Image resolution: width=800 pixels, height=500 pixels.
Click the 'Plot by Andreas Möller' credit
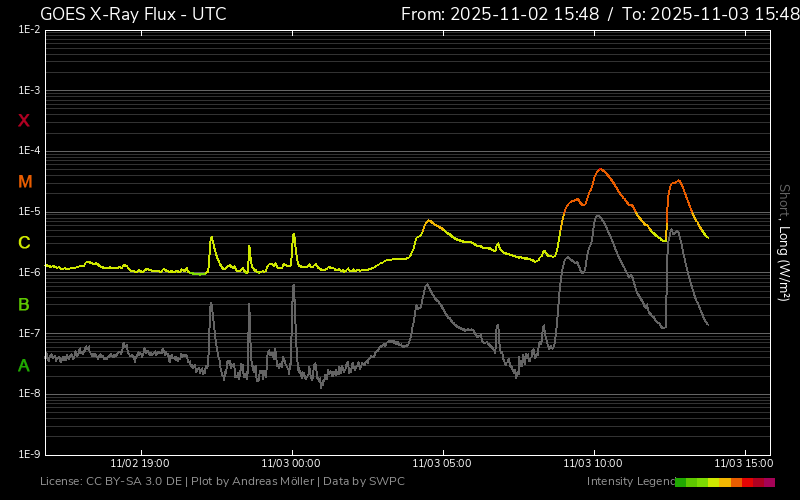coord(253,481)
